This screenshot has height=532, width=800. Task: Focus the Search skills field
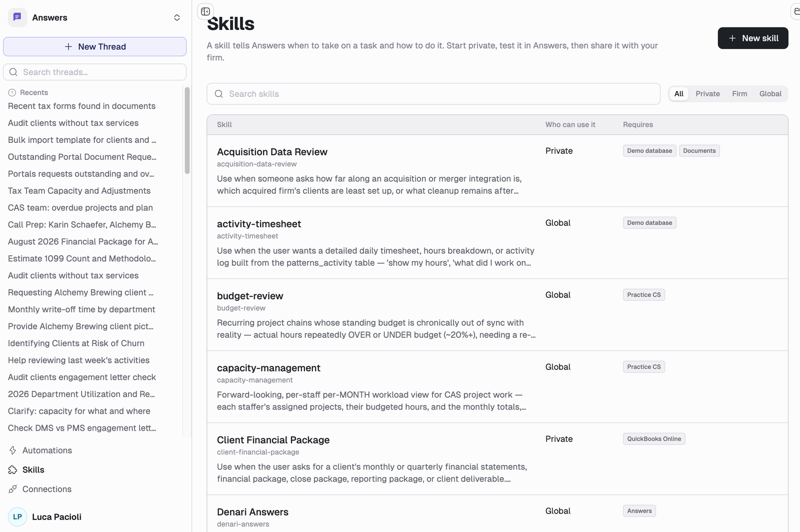(x=433, y=94)
